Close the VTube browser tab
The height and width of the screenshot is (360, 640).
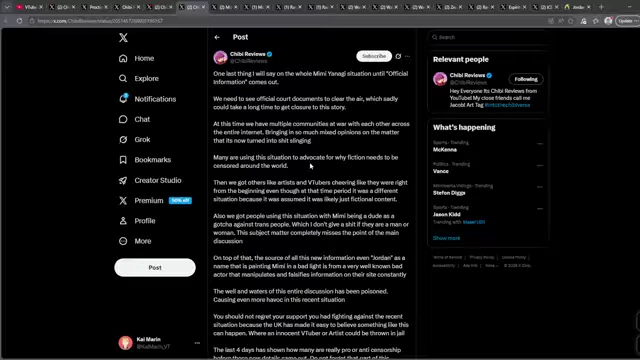coord(41,7)
